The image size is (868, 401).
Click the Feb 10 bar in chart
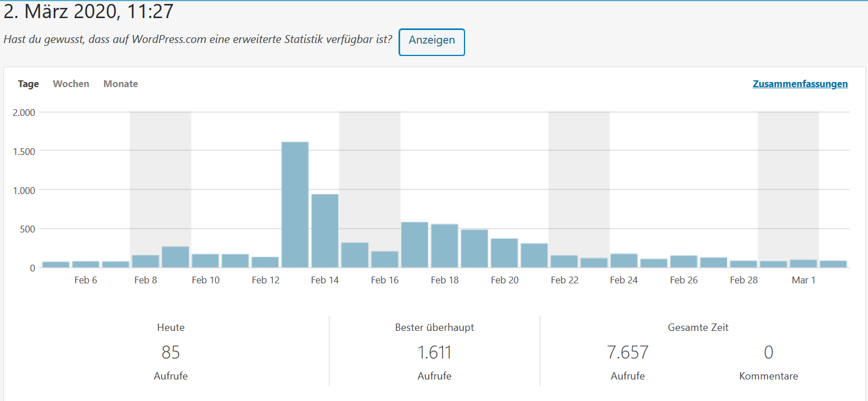click(206, 261)
